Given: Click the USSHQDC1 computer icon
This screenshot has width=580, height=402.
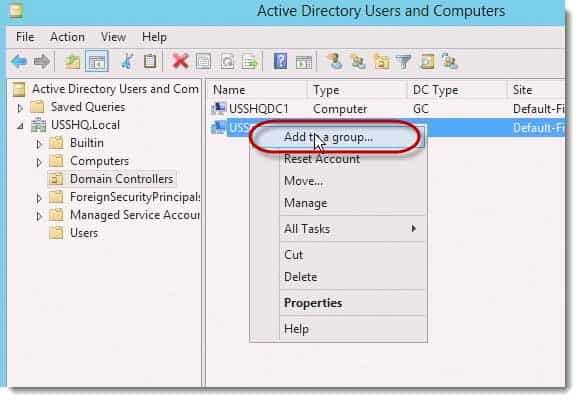Looking at the screenshot, I should point(218,108).
